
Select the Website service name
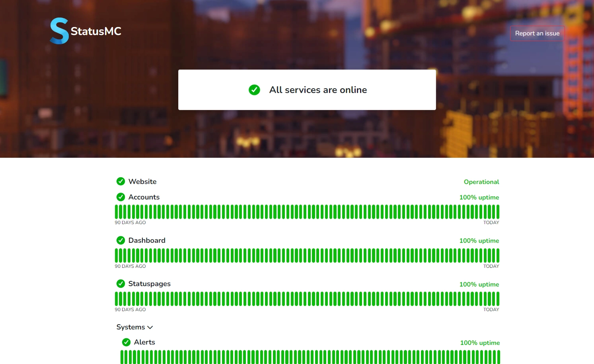coord(142,182)
